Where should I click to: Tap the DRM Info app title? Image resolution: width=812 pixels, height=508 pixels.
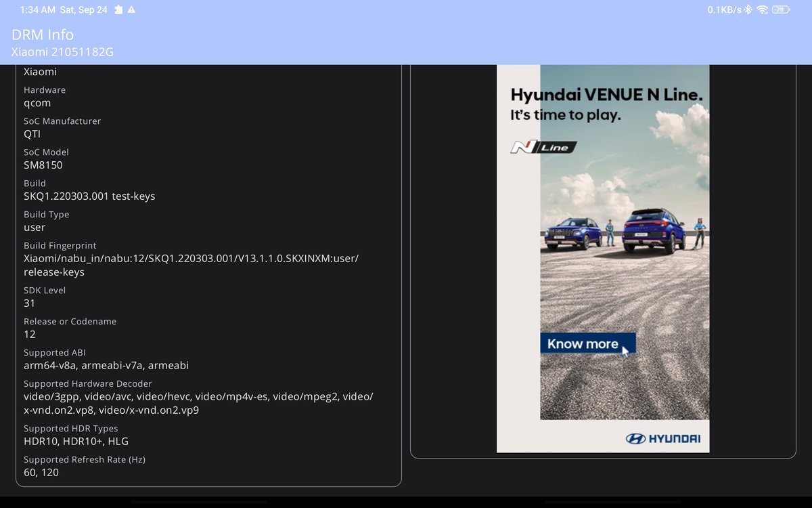click(43, 35)
